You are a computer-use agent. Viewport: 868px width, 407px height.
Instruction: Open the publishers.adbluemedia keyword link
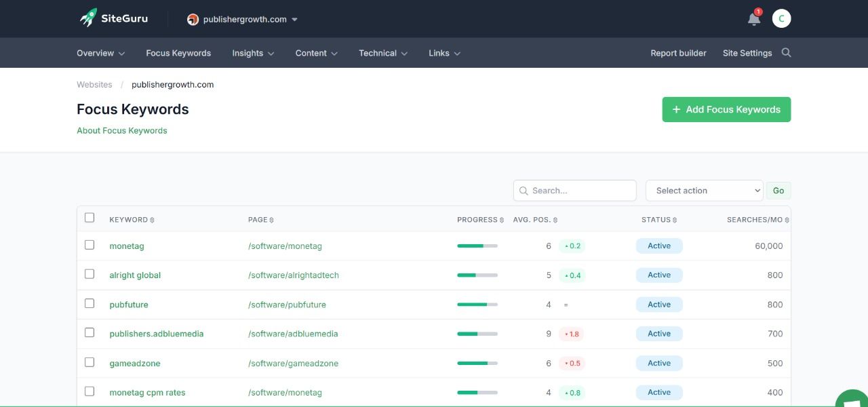(157, 334)
